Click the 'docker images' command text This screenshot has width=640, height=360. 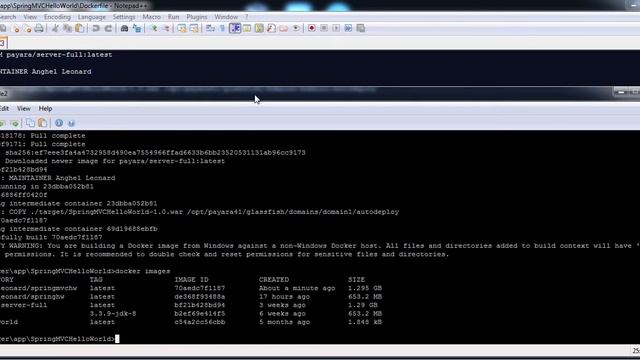click(143, 271)
